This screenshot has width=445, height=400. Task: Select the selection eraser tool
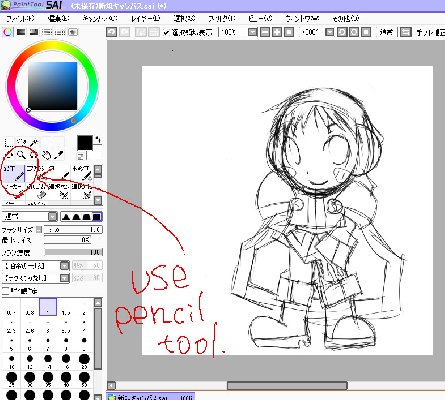(x=82, y=190)
